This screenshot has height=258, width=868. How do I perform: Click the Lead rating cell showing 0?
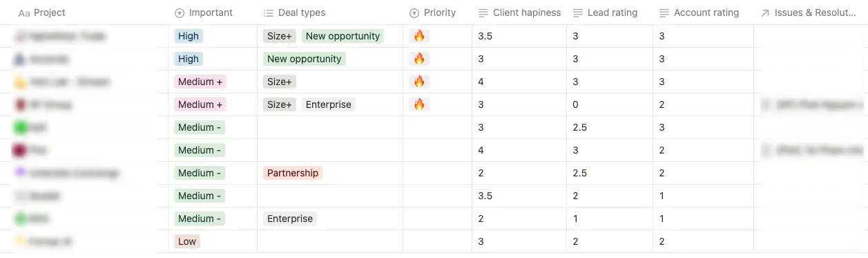click(x=610, y=104)
